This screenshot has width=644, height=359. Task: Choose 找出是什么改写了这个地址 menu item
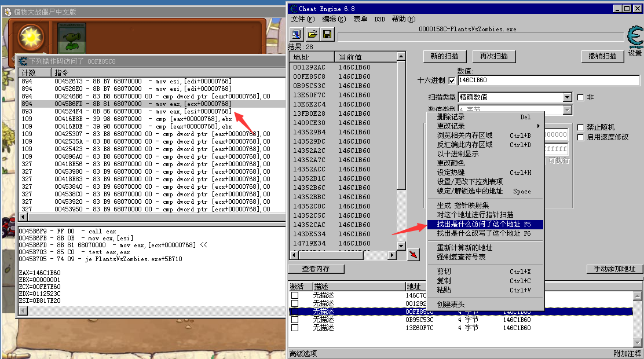click(485, 233)
